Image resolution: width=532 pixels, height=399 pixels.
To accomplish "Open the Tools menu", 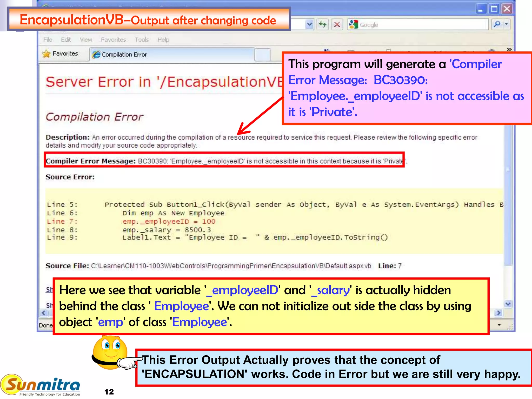I will pyautogui.click(x=142, y=40).
